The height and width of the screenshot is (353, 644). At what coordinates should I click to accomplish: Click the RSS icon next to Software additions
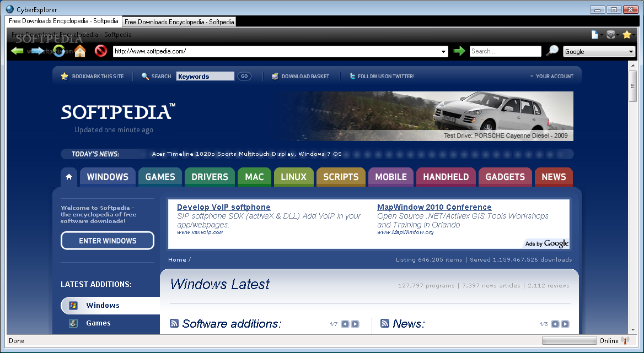click(174, 323)
